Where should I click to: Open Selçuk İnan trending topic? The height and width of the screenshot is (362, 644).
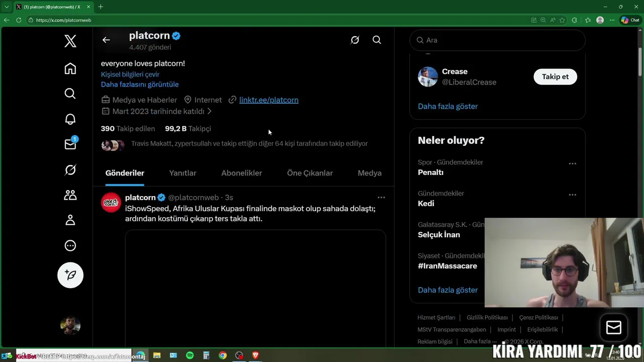(439, 235)
